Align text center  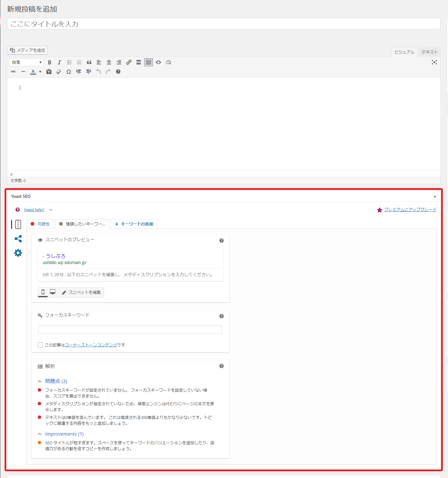tap(109, 62)
